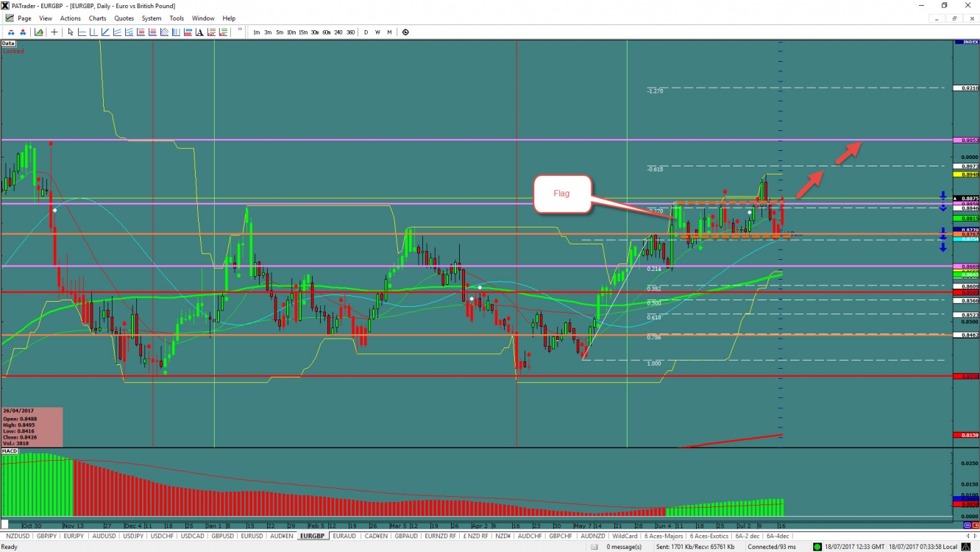Click the 0.9210 price axis label
Screen dimensions: 980x552
click(x=966, y=88)
